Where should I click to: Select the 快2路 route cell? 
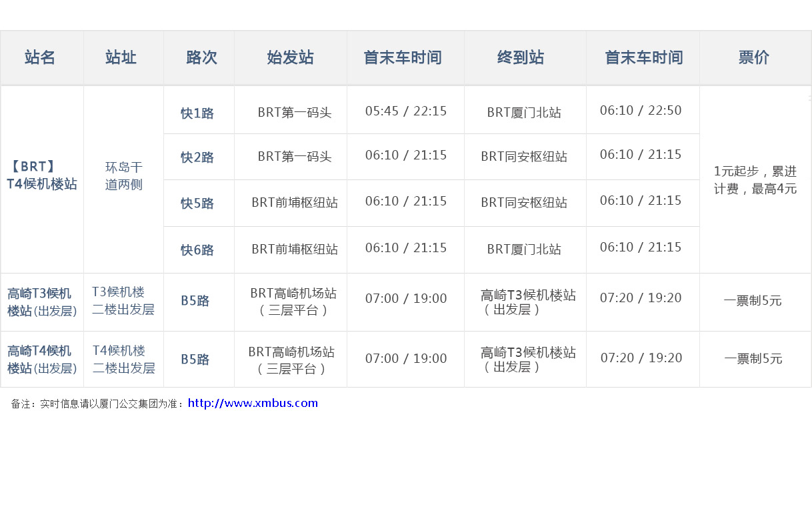(x=197, y=157)
